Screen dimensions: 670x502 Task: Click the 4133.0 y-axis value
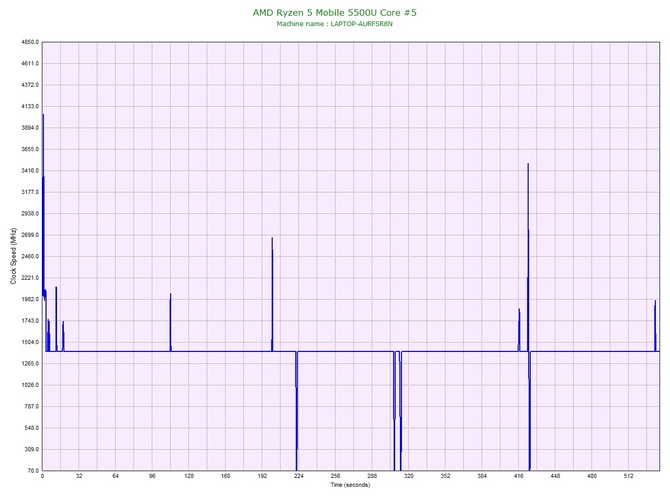(x=30, y=106)
